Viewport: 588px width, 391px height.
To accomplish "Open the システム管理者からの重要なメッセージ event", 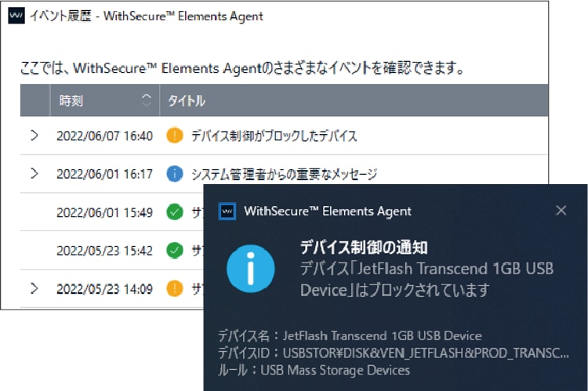I will tap(284, 174).
